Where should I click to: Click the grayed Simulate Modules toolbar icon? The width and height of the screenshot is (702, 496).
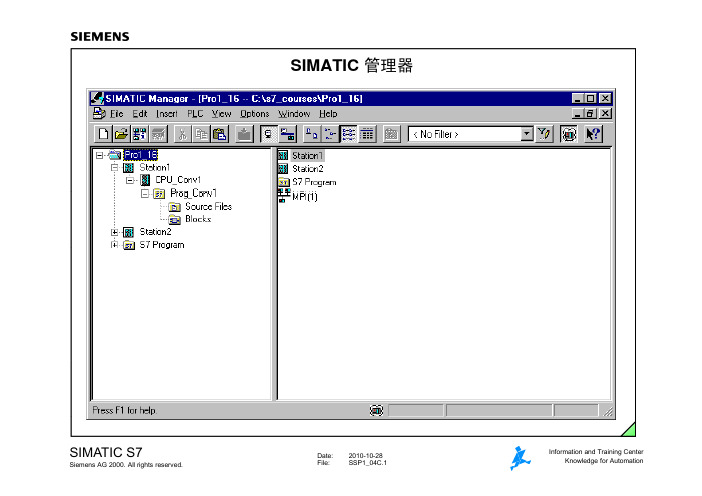point(391,134)
